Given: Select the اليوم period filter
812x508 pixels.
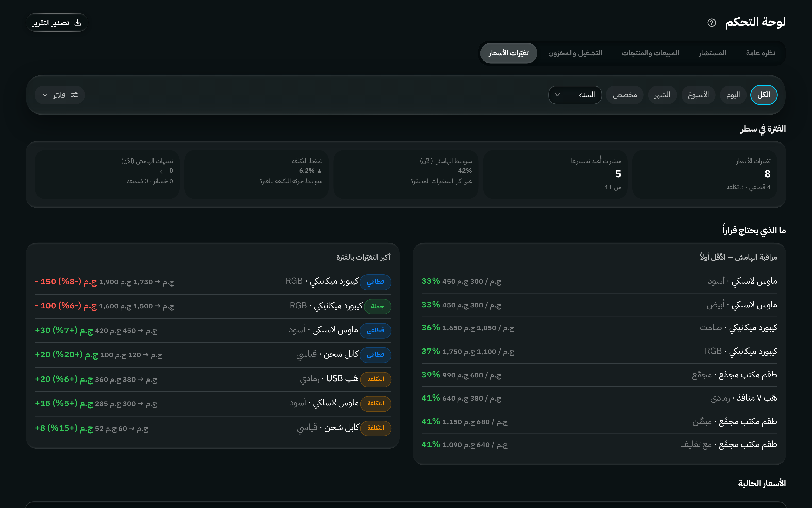Looking at the screenshot, I should [x=733, y=95].
